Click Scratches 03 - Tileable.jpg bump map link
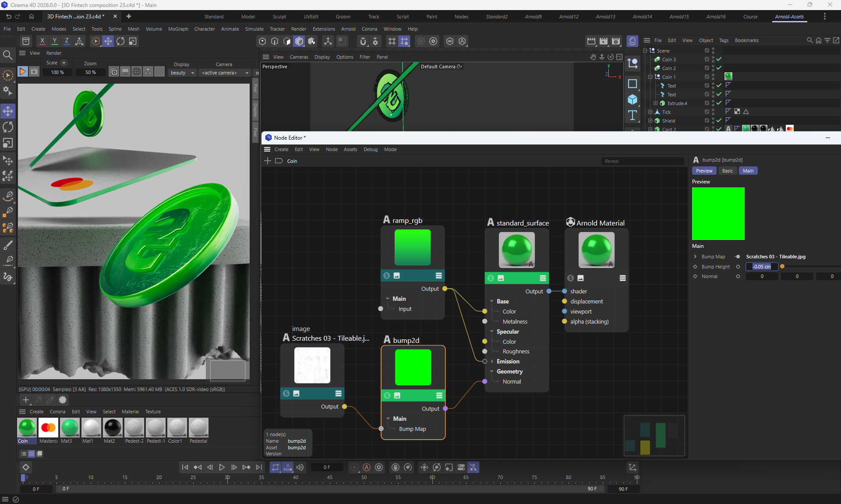 [775, 257]
